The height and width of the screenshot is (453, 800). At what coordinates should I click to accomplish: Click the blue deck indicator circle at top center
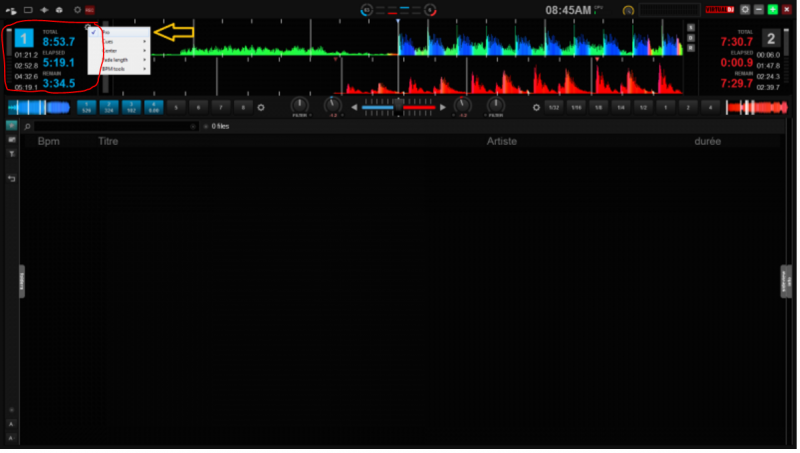pyautogui.click(x=366, y=10)
